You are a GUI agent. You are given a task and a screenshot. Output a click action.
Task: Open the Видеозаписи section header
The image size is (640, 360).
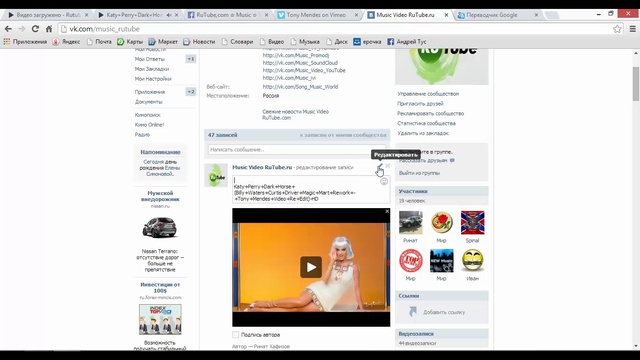[442, 333]
